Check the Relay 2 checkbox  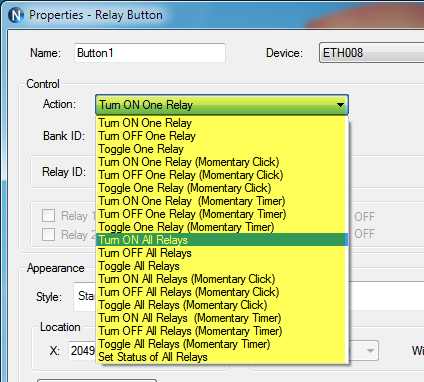tap(48, 234)
